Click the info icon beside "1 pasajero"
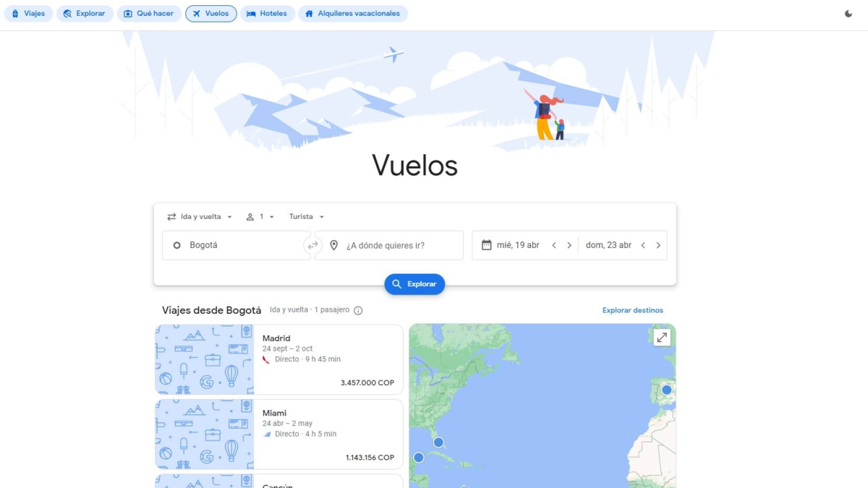This screenshot has height=488, width=868. tap(358, 310)
